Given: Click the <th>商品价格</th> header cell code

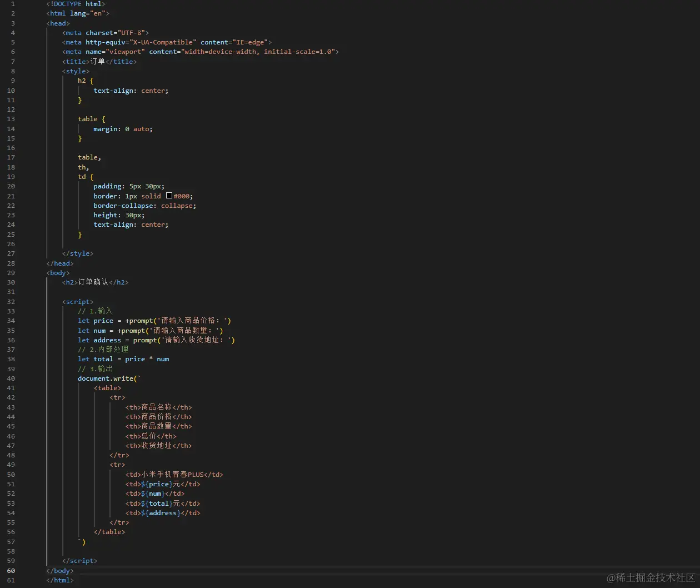Looking at the screenshot, I should click(158, 417).
